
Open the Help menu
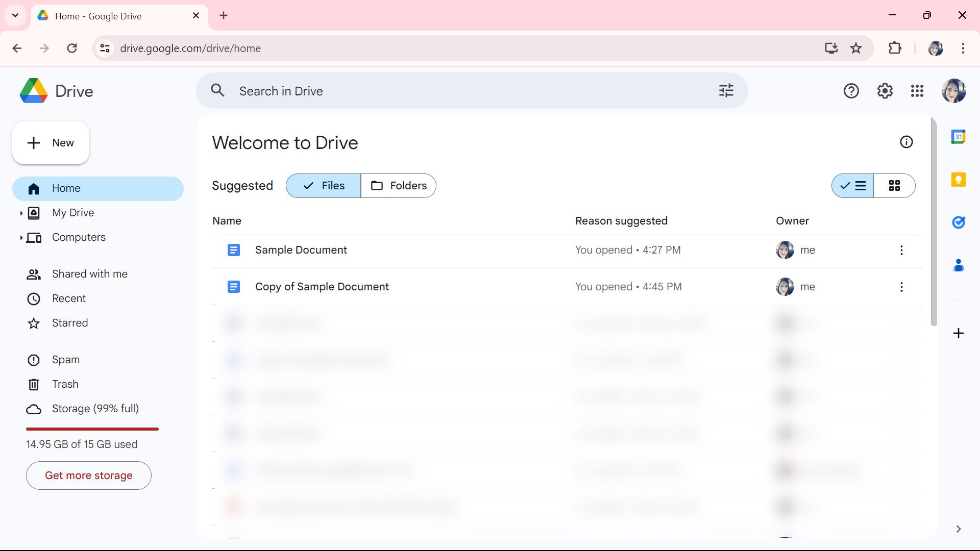point(851,90)
